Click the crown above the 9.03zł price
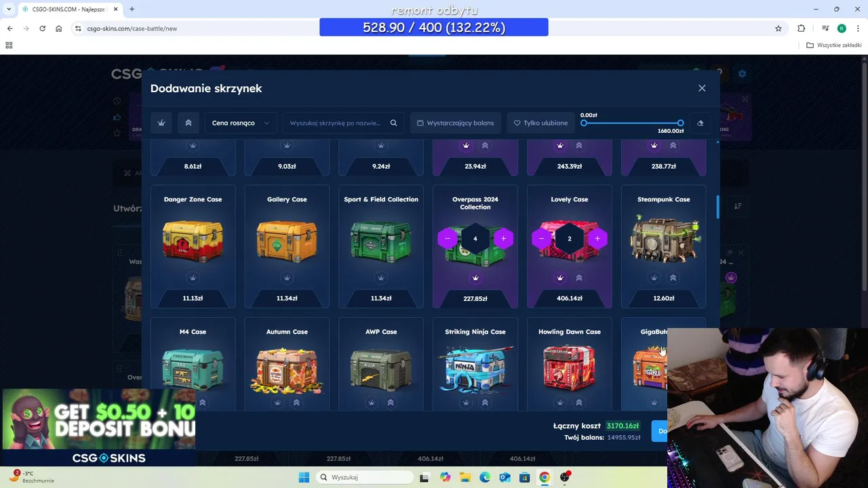The width and height of the screenshot is (868, 488). pos(287,146)
